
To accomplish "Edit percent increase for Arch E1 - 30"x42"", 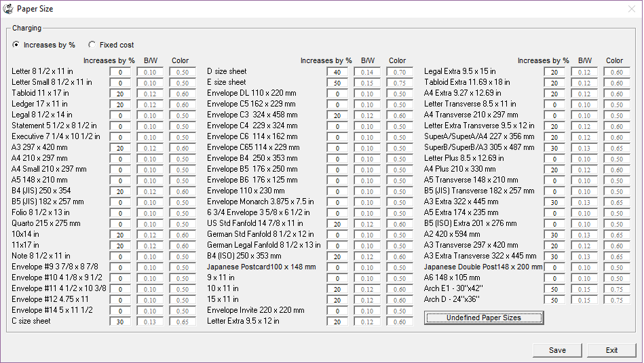I will [x=554, y=289].
